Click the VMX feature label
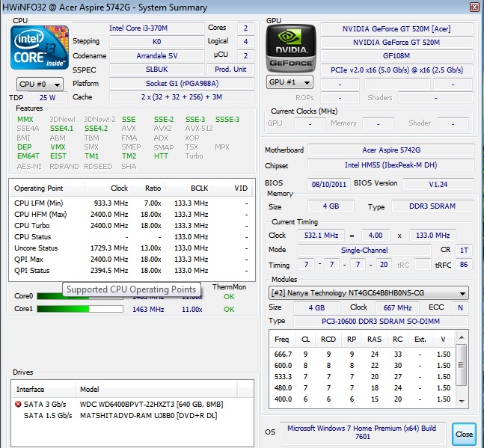 (x=58, y=147)
